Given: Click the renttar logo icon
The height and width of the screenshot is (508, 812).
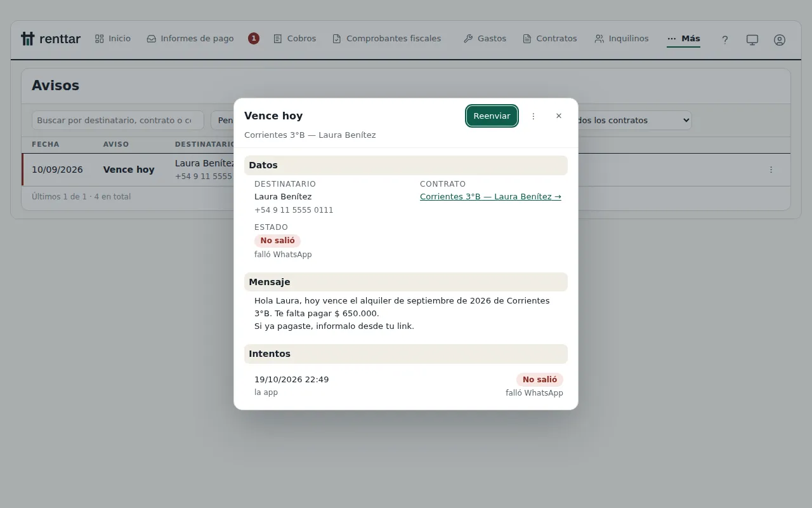Looking at the screenshot, I should [x=27, y=39].
